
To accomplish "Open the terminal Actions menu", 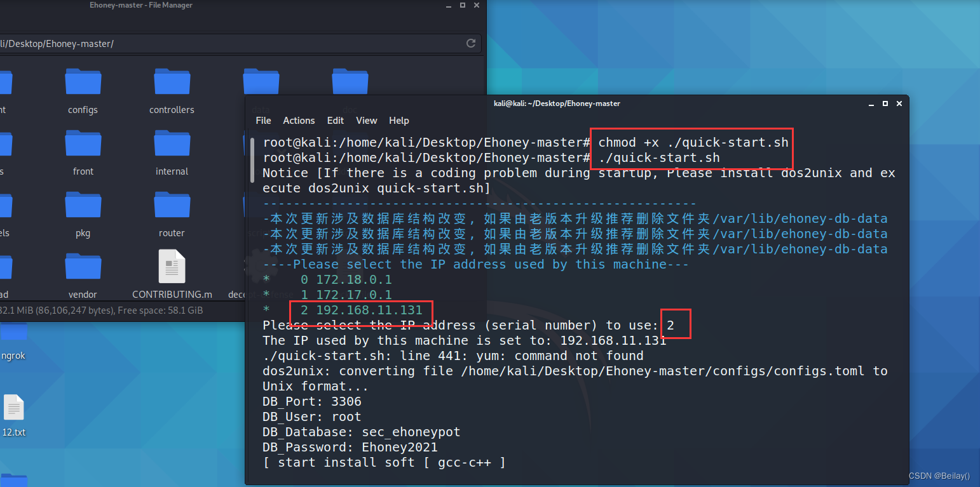I will pos(299,121).
